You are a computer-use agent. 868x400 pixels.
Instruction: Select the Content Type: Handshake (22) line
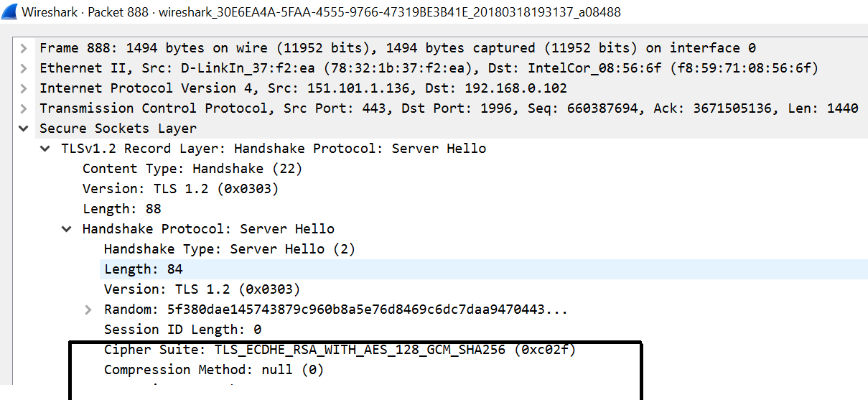pyautogui.click(x=192, y=169)
